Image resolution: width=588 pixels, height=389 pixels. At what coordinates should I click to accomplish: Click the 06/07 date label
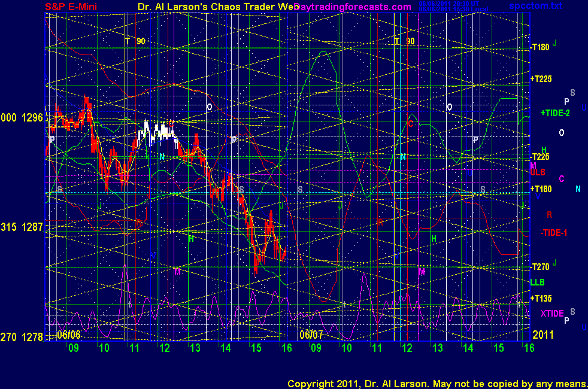pos(311,335)
